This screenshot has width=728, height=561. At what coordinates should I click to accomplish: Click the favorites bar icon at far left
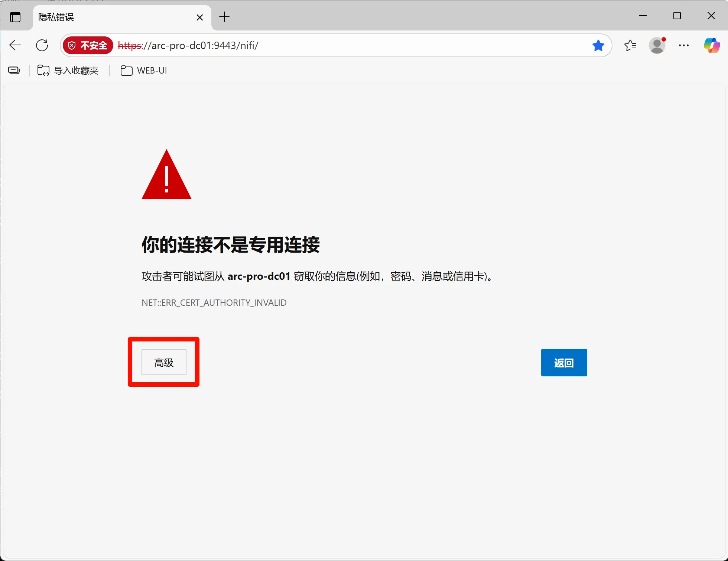[x=14, y=71]
